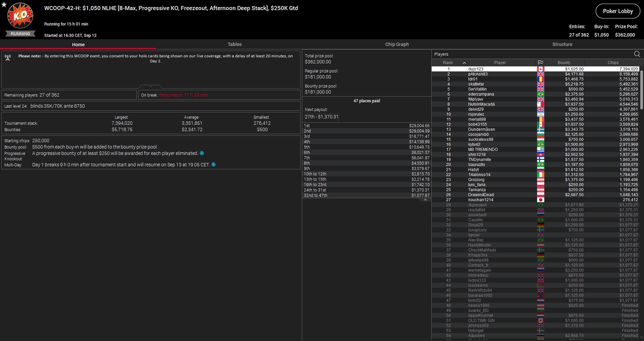This screenshot has height=341, width=644.
Task: Select player row skattefar
Action: coord(536,84)
